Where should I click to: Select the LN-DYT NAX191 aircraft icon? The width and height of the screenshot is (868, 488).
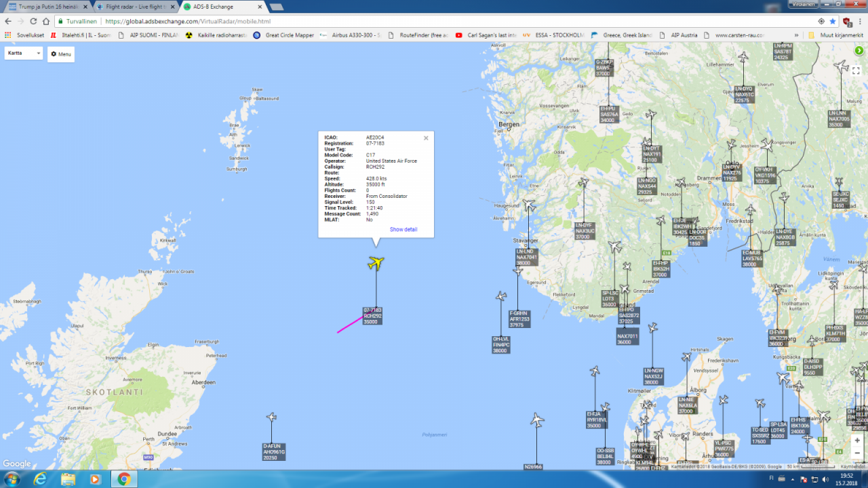651,115
